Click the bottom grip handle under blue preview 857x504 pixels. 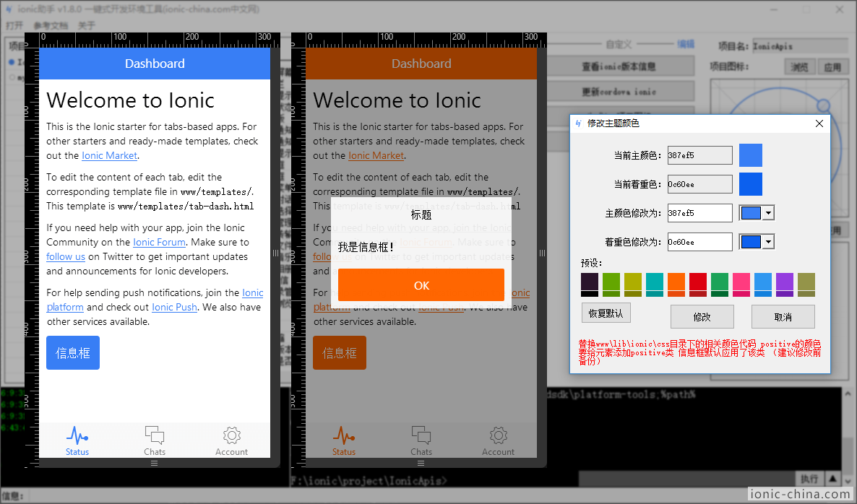pyautogui.click(x=154, y=463)
